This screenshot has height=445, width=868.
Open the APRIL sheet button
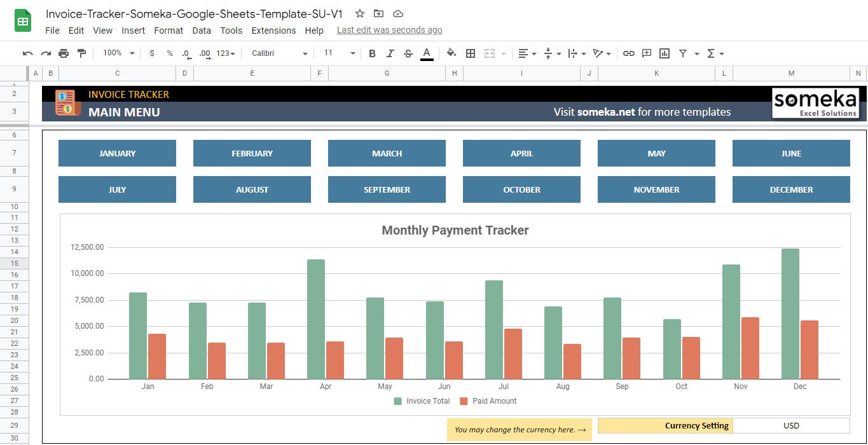(x=521, y=153)
